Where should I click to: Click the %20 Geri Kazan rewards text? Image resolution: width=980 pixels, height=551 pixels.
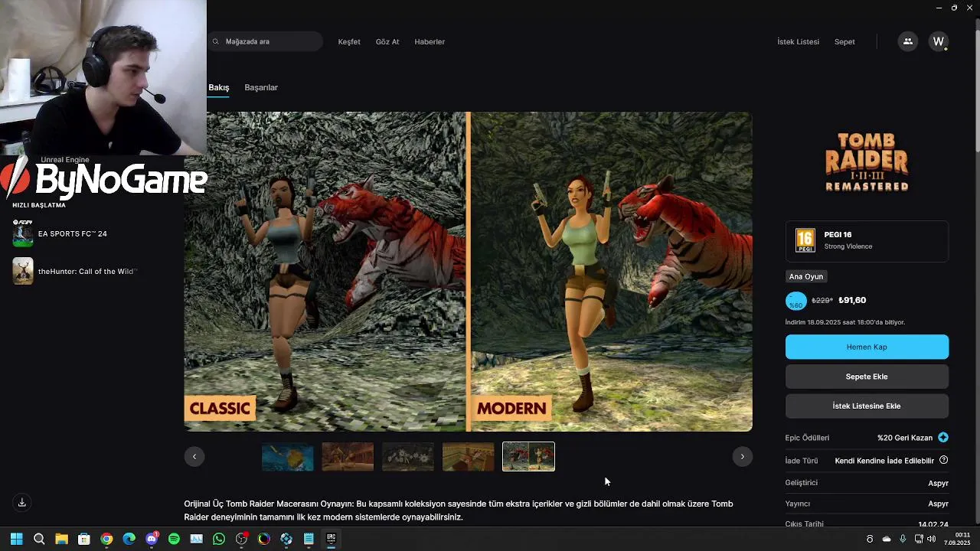[904, 438]
